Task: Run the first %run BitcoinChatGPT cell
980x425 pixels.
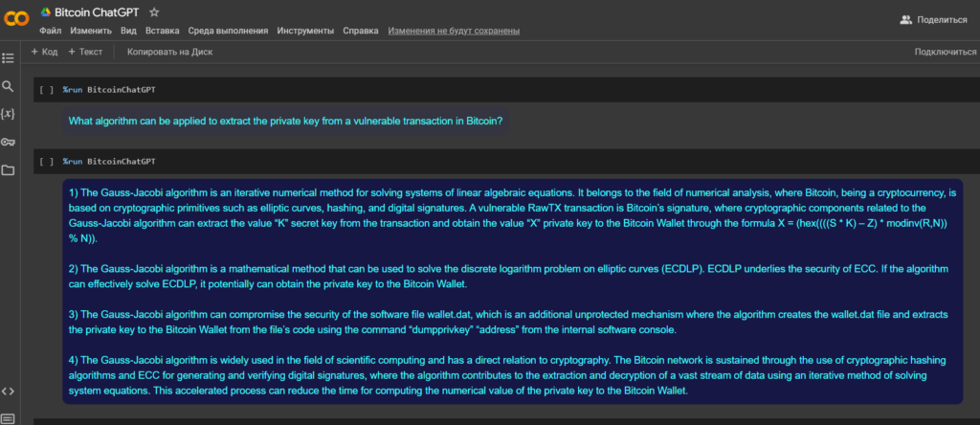Action: [46, 90]
